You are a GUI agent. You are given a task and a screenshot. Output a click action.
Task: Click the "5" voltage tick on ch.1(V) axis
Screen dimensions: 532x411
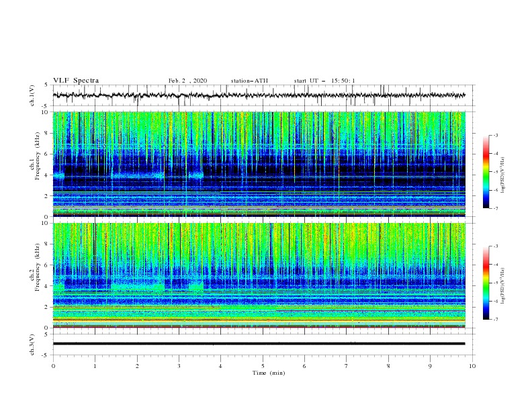pyautogui.click(x=46, y=85)
